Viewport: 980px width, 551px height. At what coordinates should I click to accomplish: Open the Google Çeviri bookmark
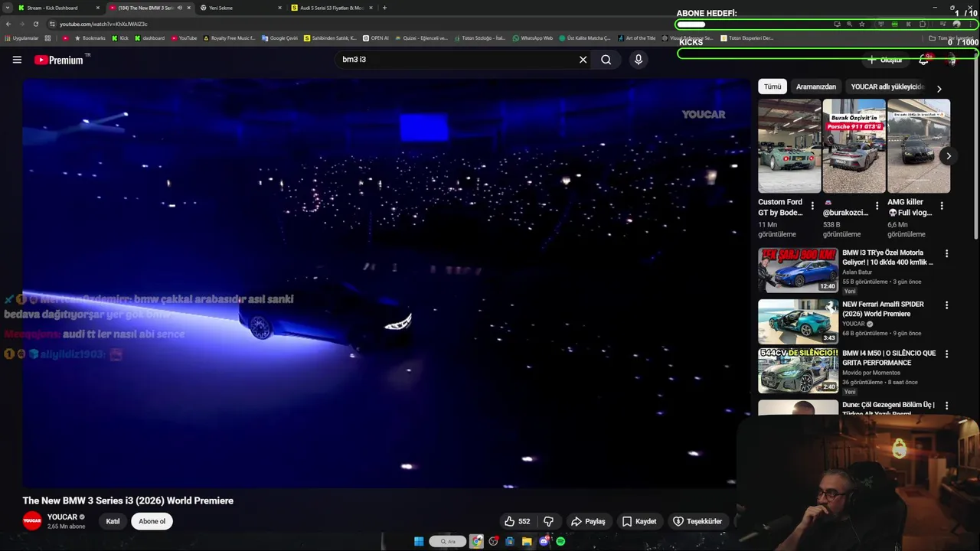tap(279, 37)
